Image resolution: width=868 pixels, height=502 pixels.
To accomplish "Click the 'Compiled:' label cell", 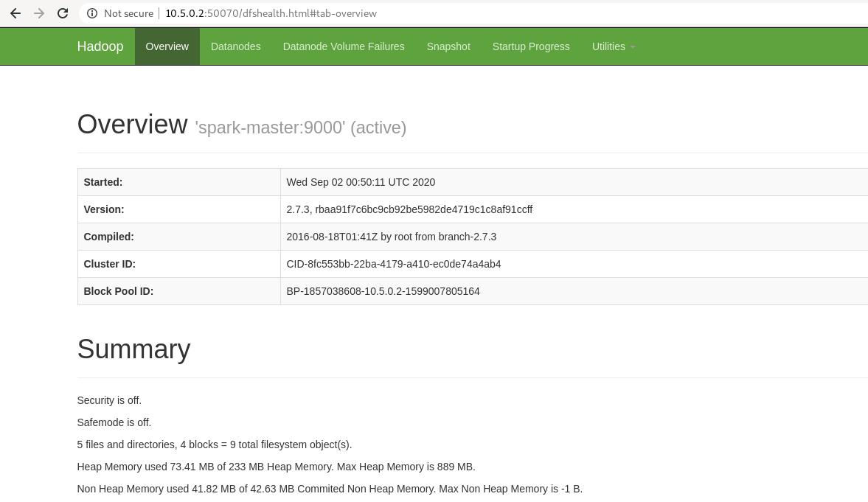I will (178, 237).
